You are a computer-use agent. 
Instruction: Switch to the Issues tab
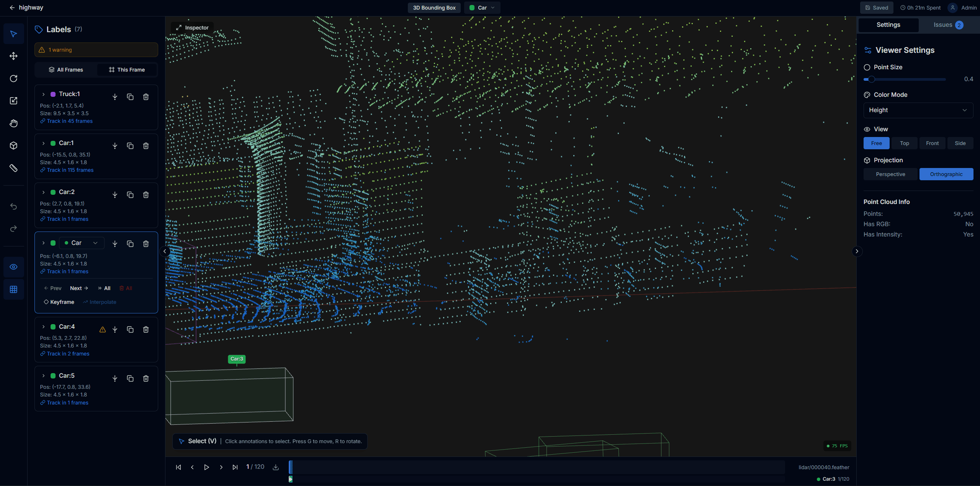tap(944, 24)
